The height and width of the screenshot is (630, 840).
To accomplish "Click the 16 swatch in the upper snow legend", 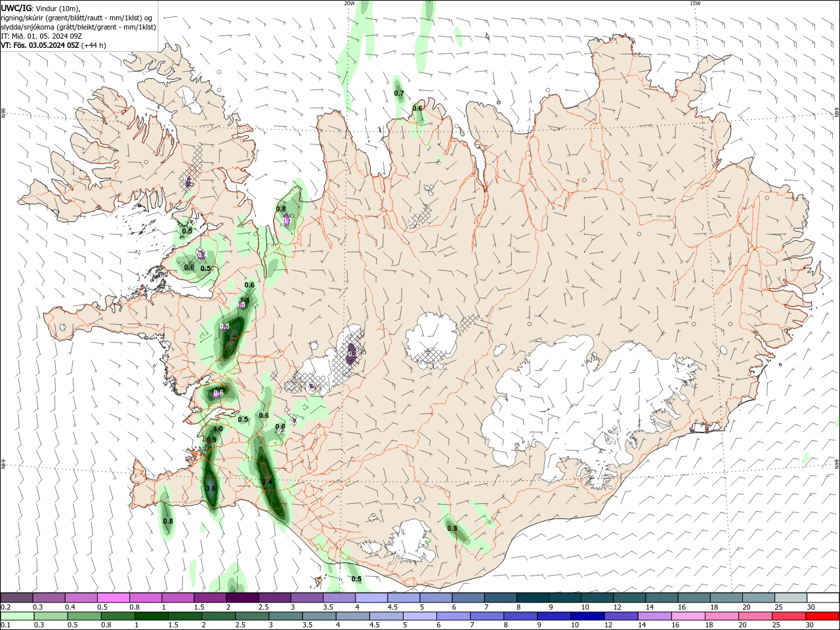I will [694, 598].
